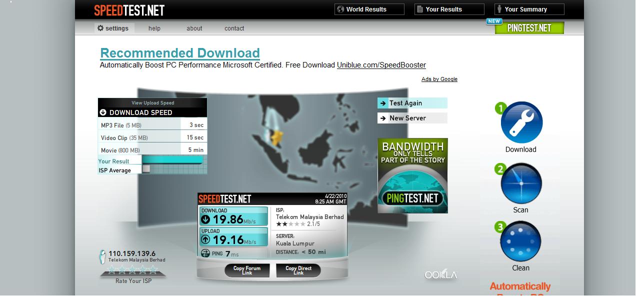Open the settings tab
The image size is (644, 307).
[x=114, y=28]
